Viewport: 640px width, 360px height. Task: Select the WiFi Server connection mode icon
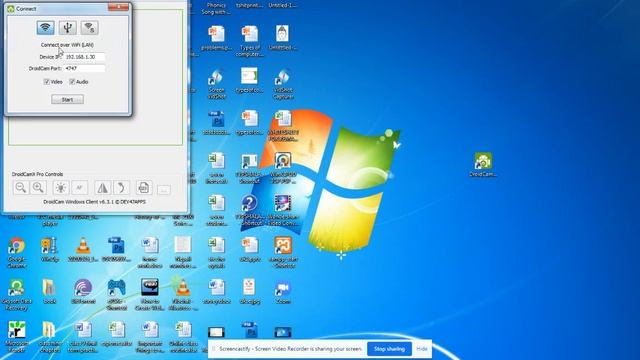point(89,28)
